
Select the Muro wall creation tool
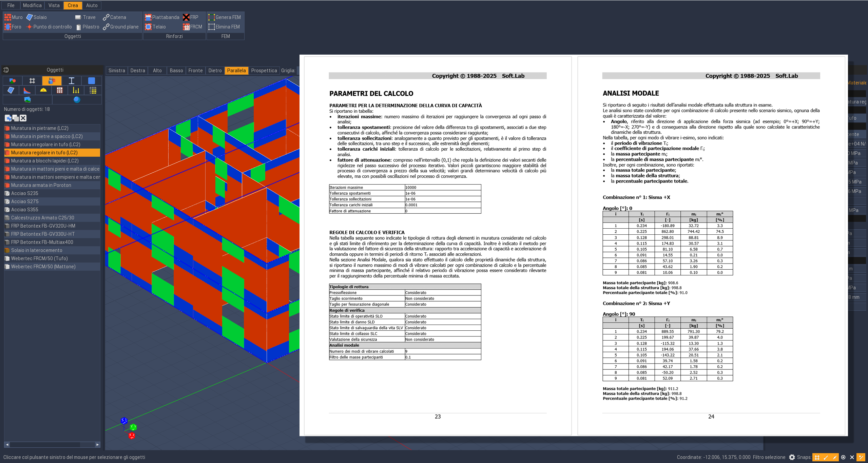point(14,17)
